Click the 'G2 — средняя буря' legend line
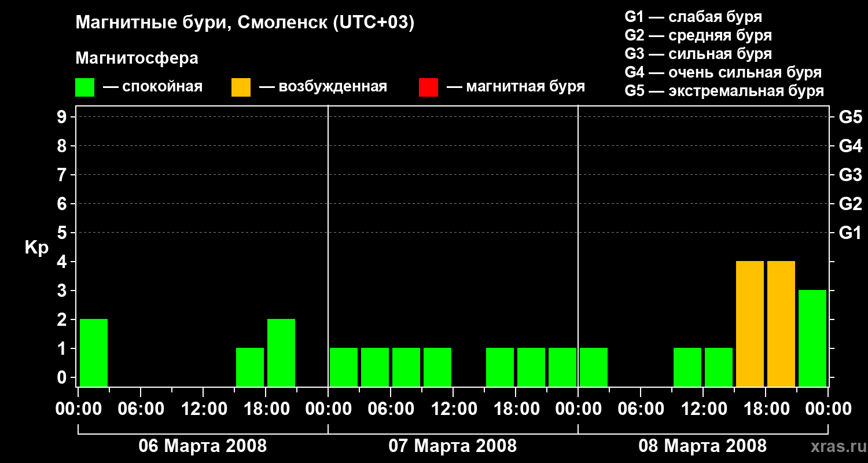Viewport: 868px width, 463px height. (698, 35)
